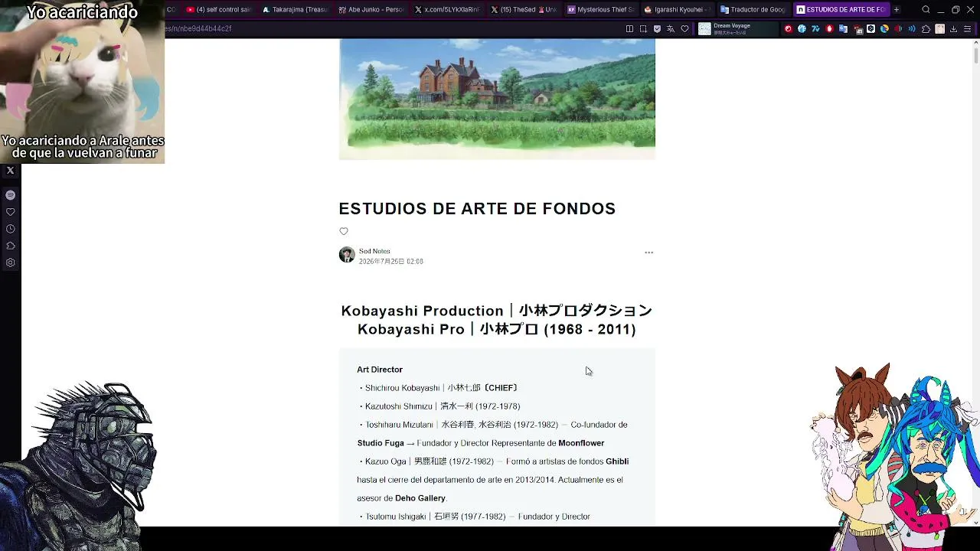980x551 pixels.
Task: Switch to the Abe Junko tab
Action: click(x=371, y=10)
